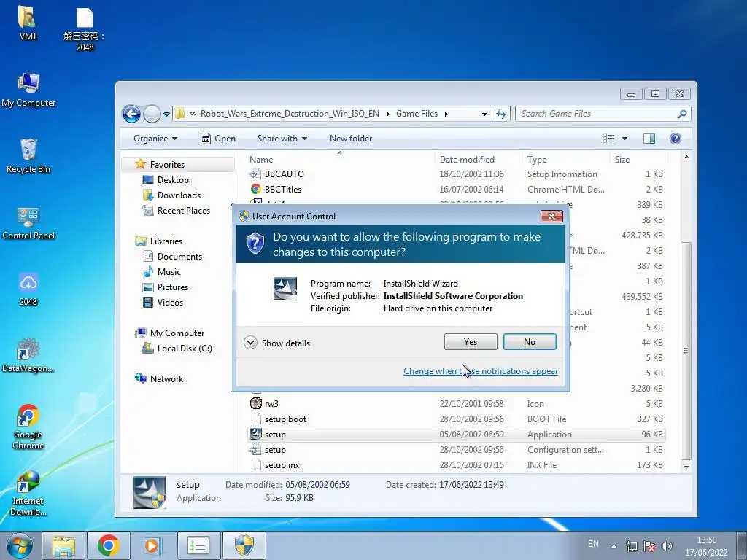Open Explorer Help question mark icon

tap(675, 139)
